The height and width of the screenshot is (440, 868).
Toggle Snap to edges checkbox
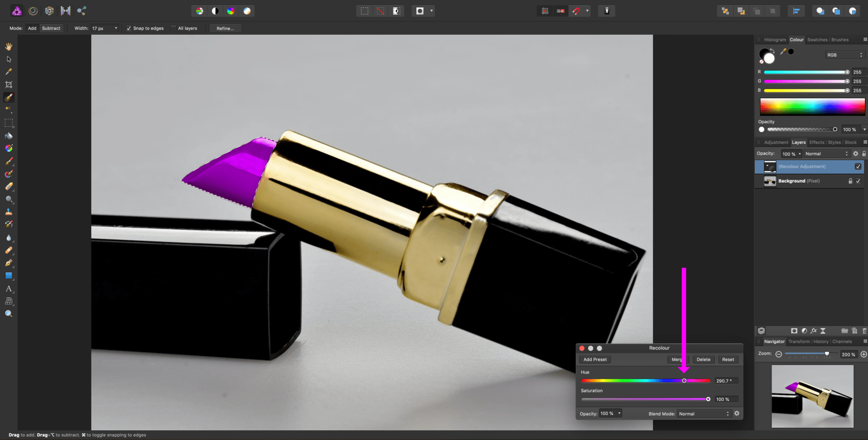pyautogui.click(x=129, y=29)
